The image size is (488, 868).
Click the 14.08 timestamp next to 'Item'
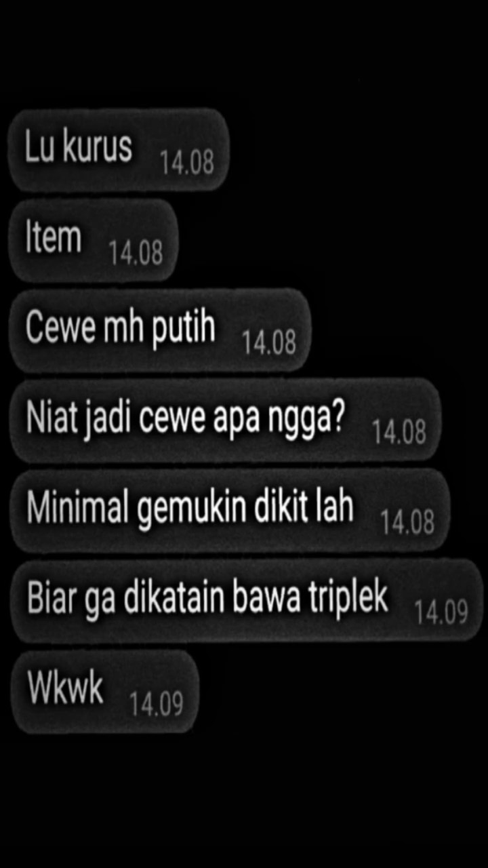click(136, 253)
